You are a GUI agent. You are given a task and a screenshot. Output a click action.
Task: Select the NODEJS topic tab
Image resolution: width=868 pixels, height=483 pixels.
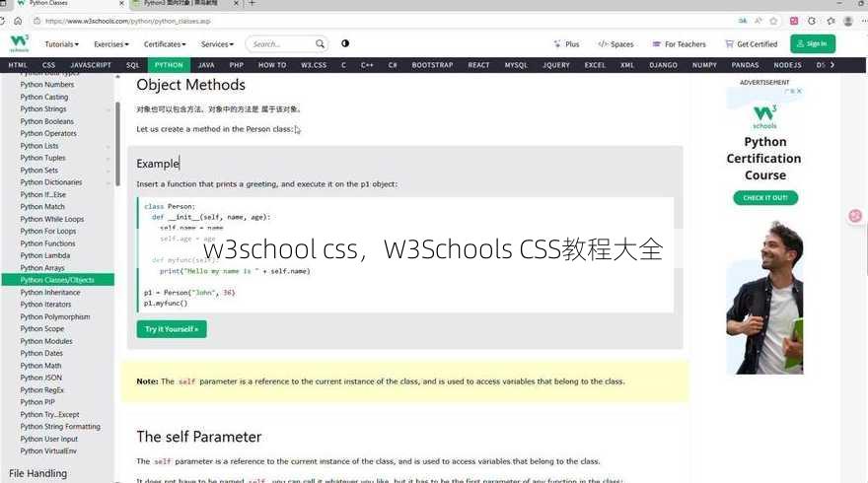coord(788,65)
